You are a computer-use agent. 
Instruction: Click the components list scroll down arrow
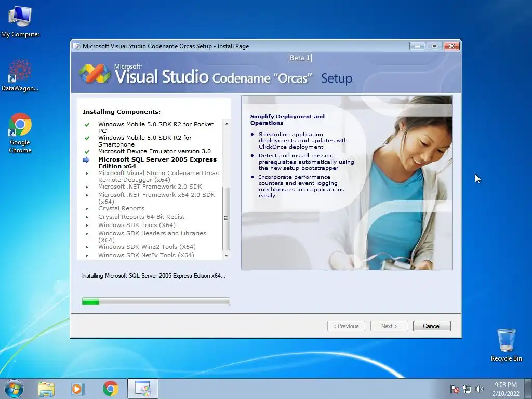point(227,255)
